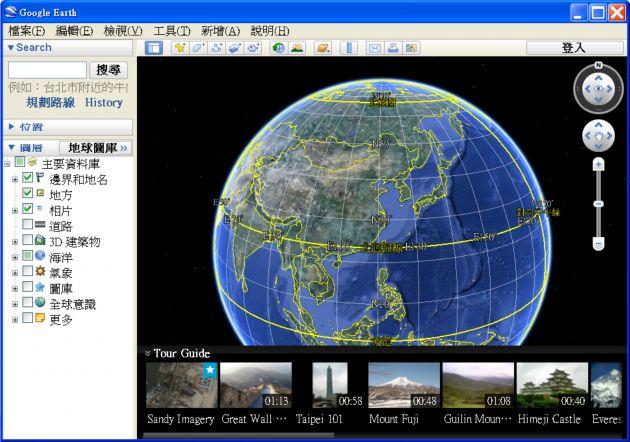Expand the 氣象 (Weather) tree node
Image resolution: width=630 pixels, height=442 pixels.
tap(14, 272)
